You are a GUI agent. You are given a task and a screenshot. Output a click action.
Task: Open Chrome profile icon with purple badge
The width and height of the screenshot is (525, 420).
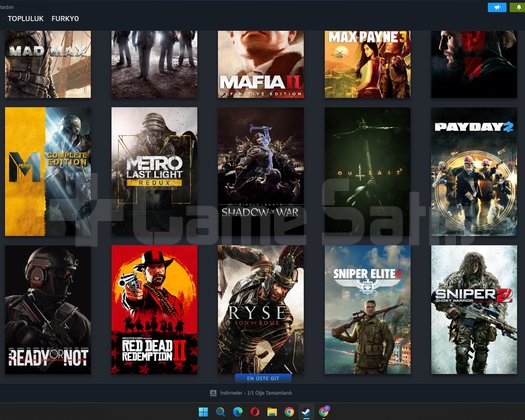(324, 411)
